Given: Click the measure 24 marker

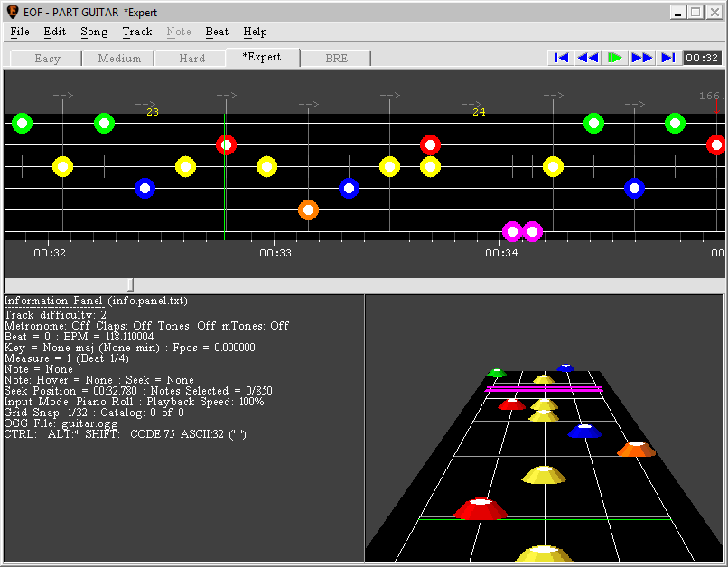Looking at the screenshot, I should coord(478,112).
